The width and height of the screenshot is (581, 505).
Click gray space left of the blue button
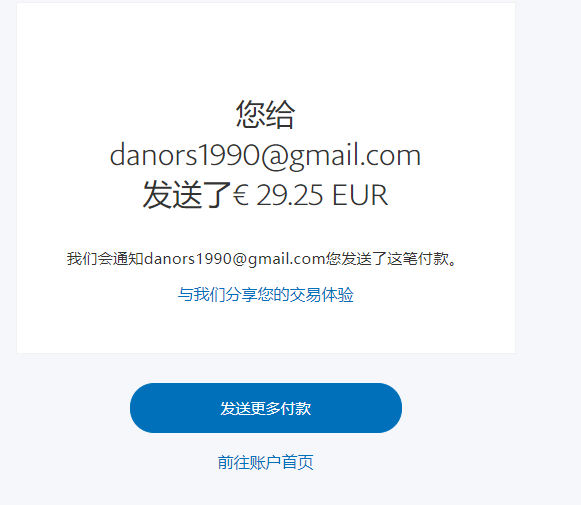click(65, 408)
